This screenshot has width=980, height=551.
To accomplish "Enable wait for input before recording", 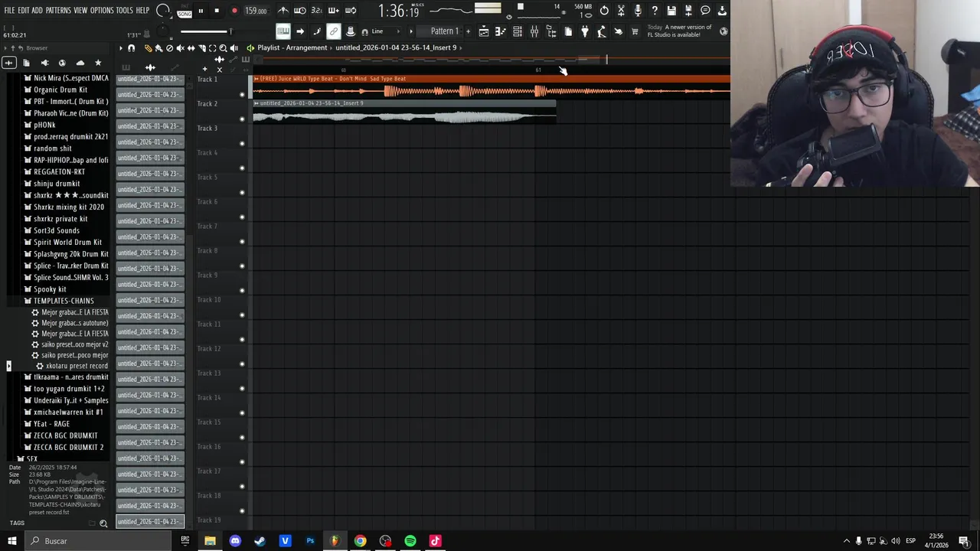I will (x=300, y=11).
